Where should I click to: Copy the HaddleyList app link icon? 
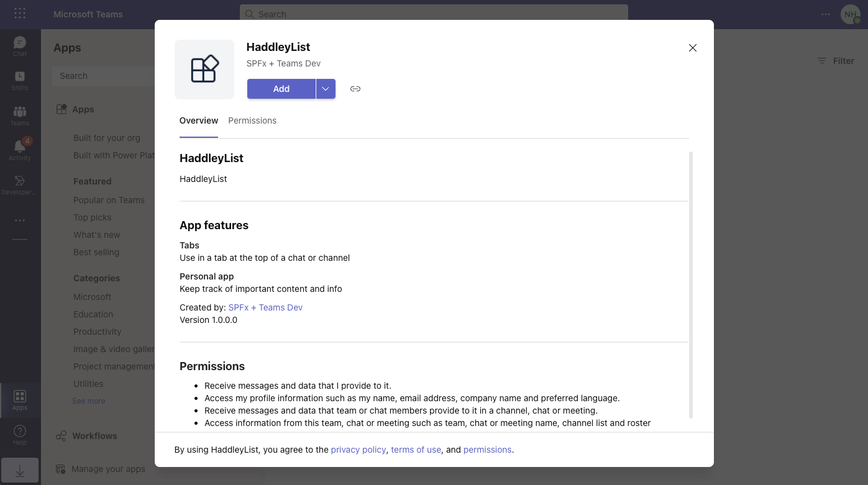tap(355, 89)
